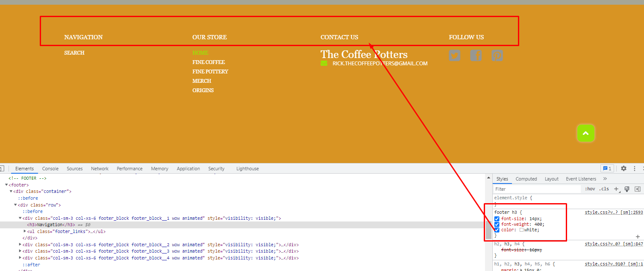Open the Security tab
644x271 pixels.
pos(216,169)
